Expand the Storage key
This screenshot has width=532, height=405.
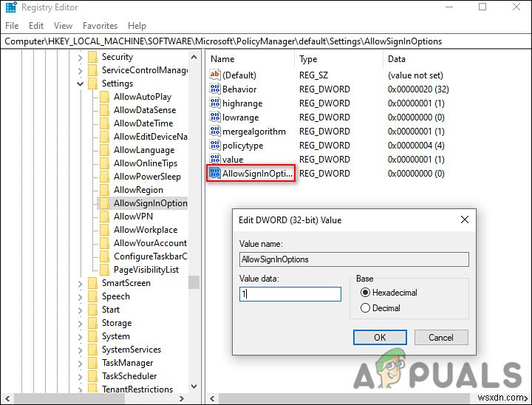tap(80, 323)
